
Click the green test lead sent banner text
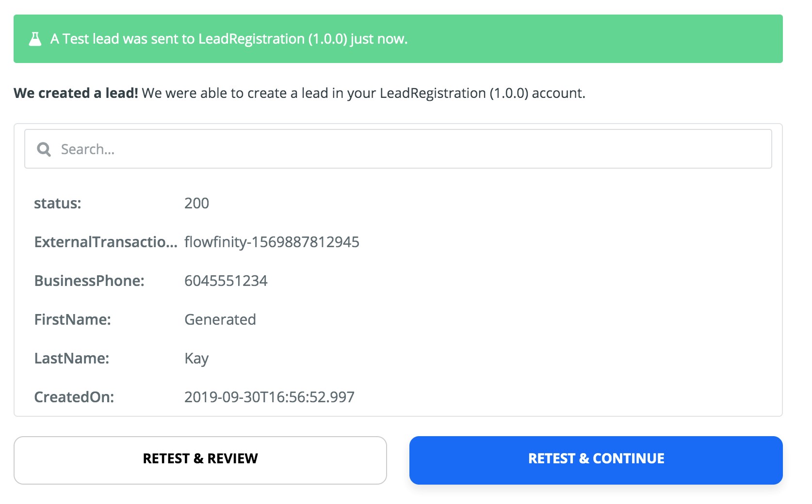point(229,39)
